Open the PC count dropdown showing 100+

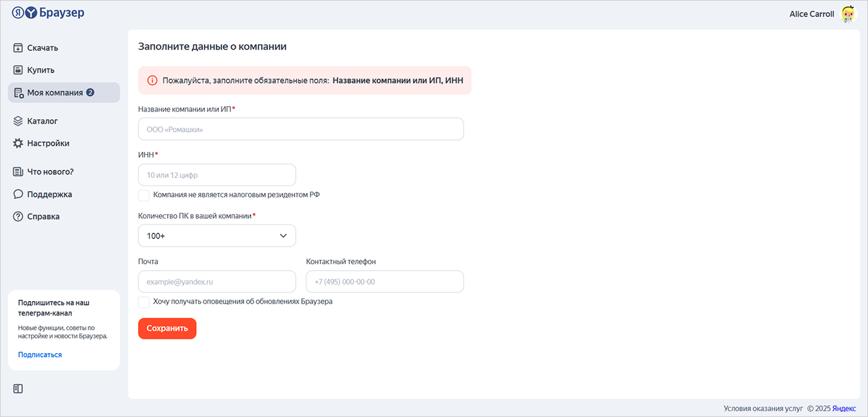tap(216, 235)
